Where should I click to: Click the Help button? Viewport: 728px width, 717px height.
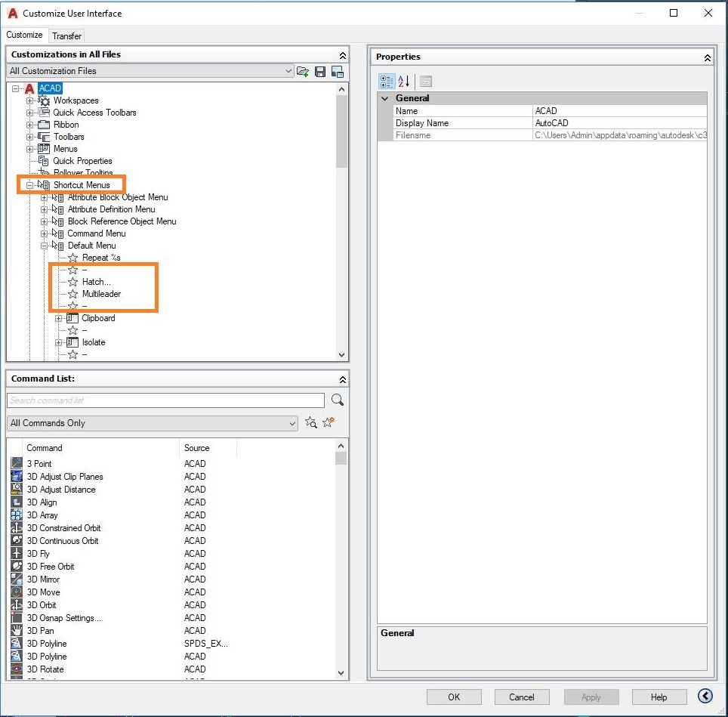[x=659, y=697]
